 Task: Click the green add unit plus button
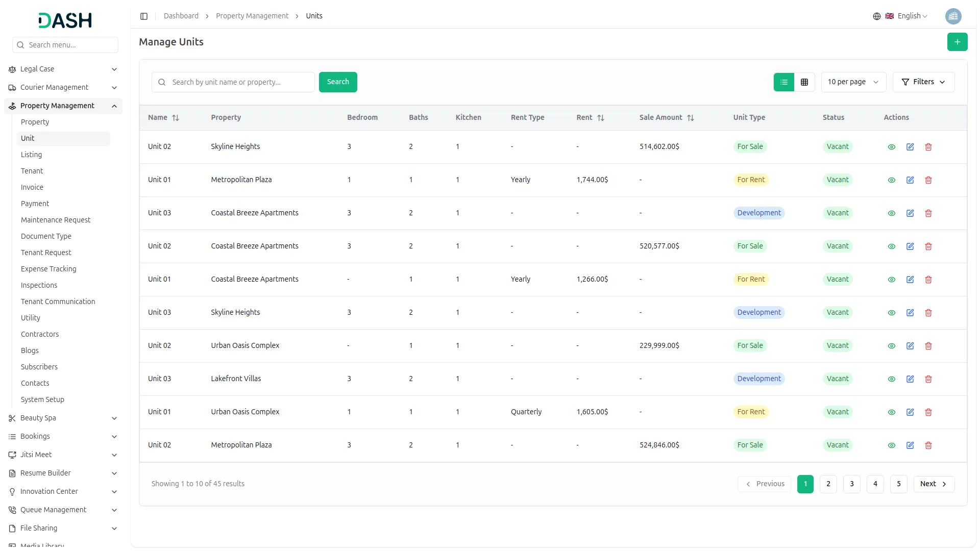click(957, 42)
